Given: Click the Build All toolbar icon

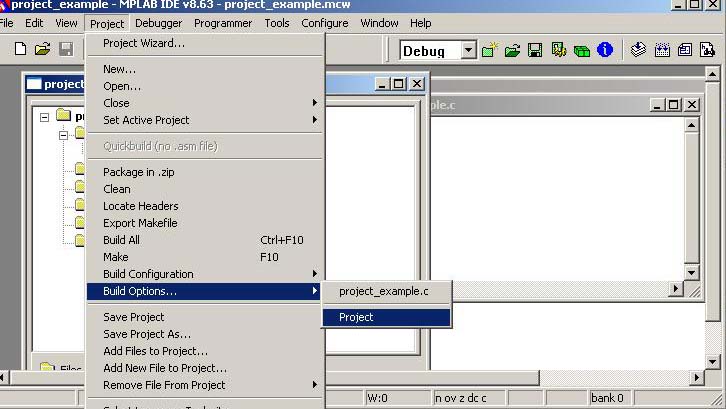Looking at the screenshot, I should 662,50.
